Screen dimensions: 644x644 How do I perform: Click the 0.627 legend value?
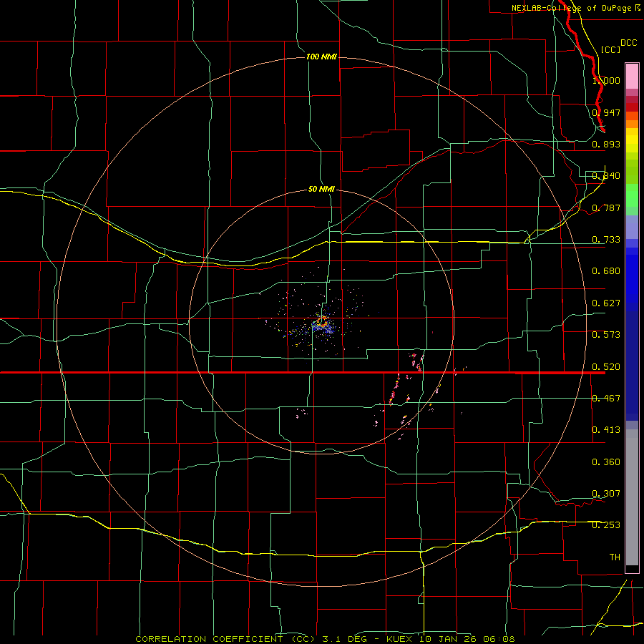tap(606, 303)
